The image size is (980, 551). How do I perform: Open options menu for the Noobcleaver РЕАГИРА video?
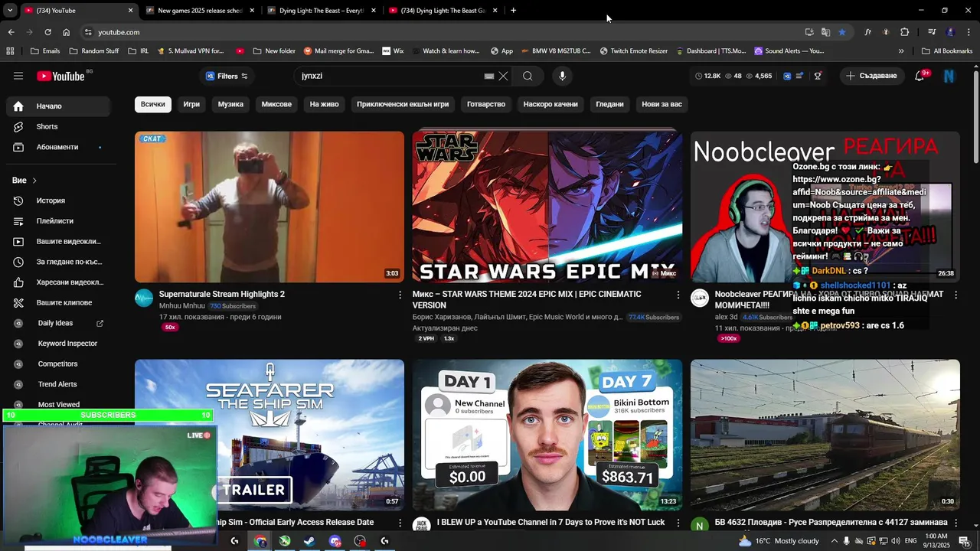pos(955,295)
